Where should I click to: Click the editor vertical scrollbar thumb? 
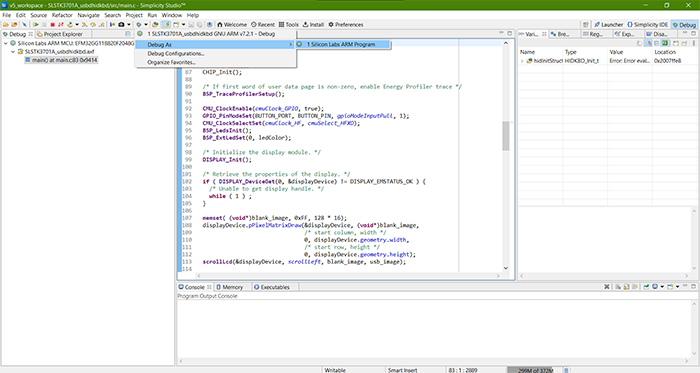click(x=506, y=136)
